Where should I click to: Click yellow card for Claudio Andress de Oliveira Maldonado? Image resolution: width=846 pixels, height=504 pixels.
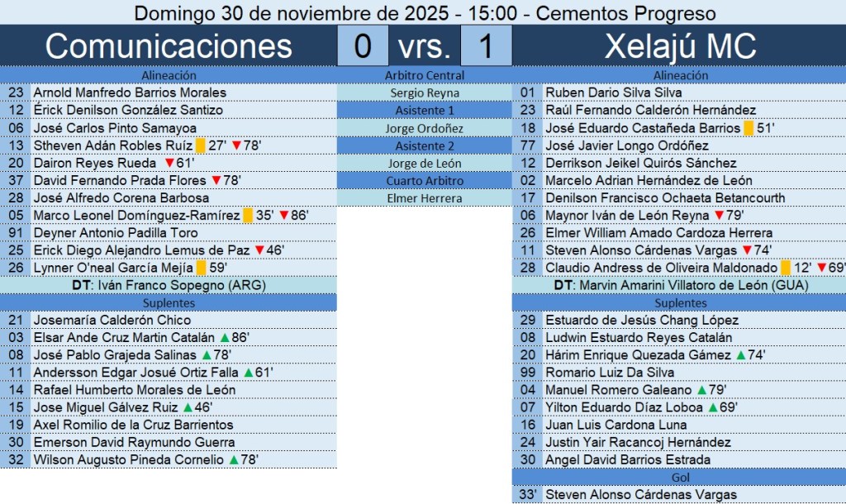pyautogui.click(x=786, y=268)
